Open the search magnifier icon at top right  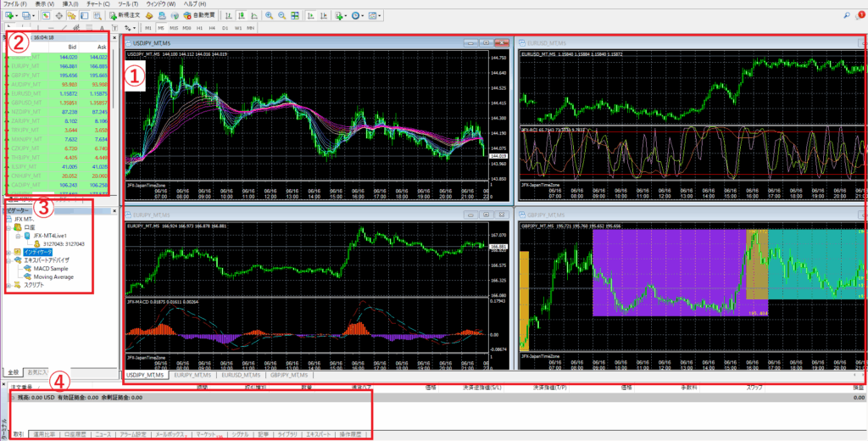pos(849,15)
